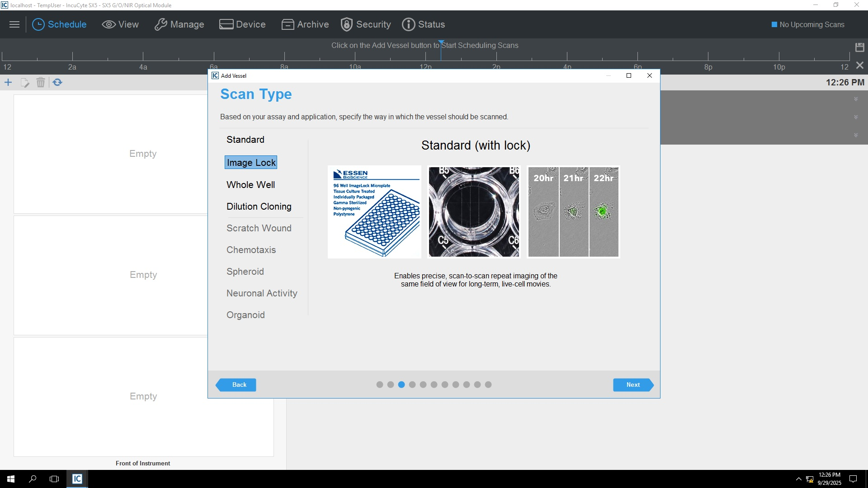Click the Add Vessel plus icon
Screen dimensions: 868x488
coord(8,82)
